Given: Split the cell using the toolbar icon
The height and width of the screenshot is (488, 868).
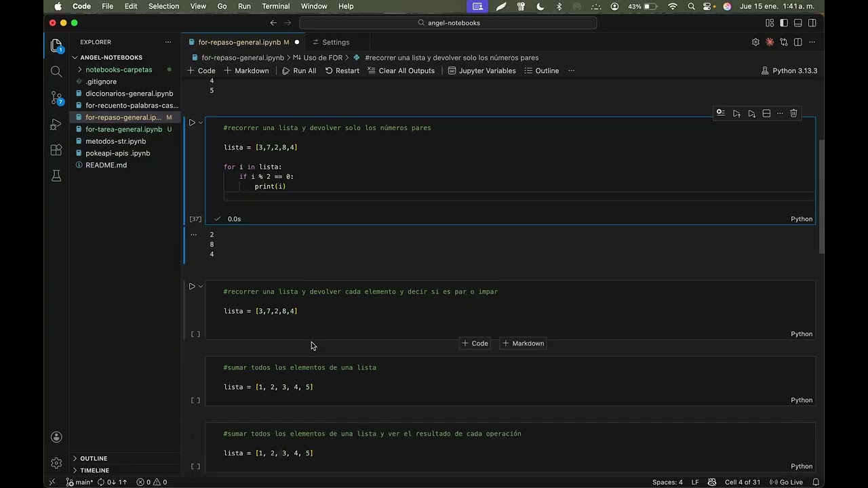Looking at the screenshot, I should (766, 113).
